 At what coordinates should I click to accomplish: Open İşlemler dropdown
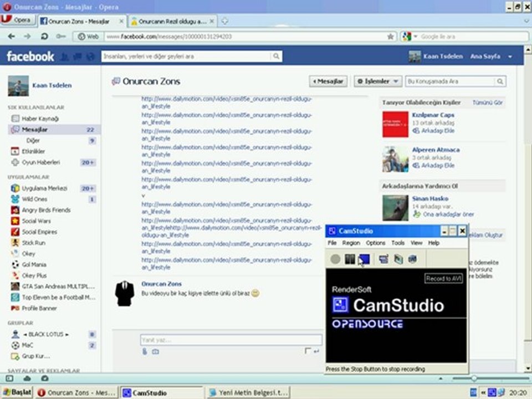click(378, 81)
